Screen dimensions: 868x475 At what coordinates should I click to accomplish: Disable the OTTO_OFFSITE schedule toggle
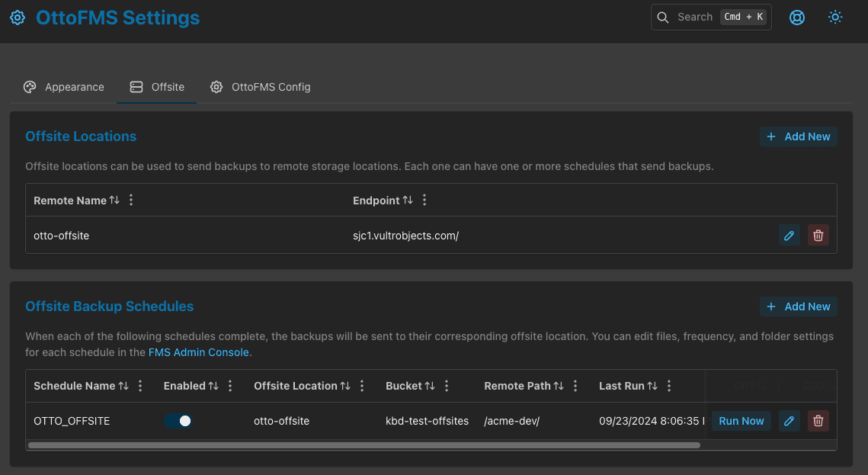[178, 421]
